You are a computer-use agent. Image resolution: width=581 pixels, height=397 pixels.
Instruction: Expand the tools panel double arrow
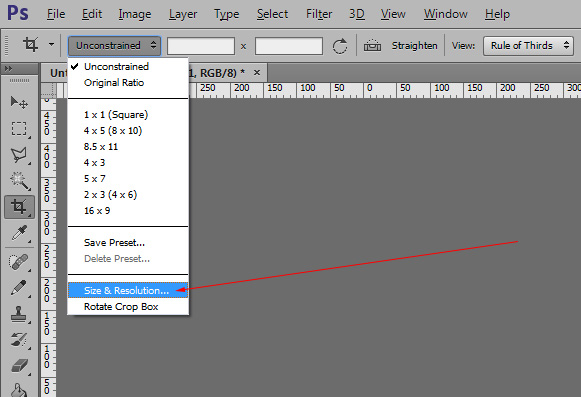(x=9, y=68)
